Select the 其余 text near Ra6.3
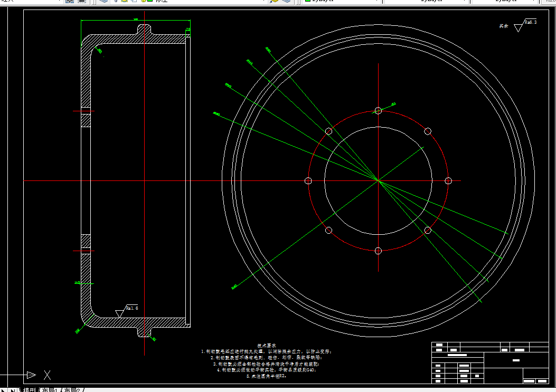 [504, 26]
